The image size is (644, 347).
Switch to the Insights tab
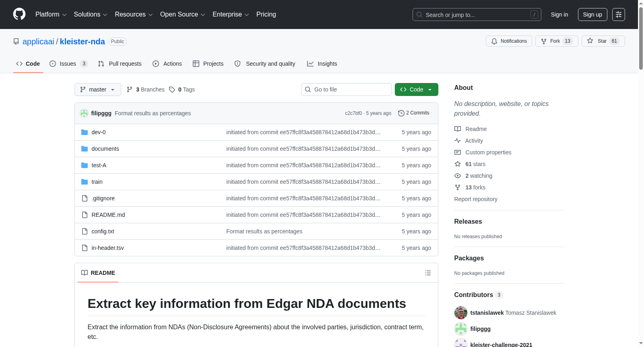pos(322,64)
